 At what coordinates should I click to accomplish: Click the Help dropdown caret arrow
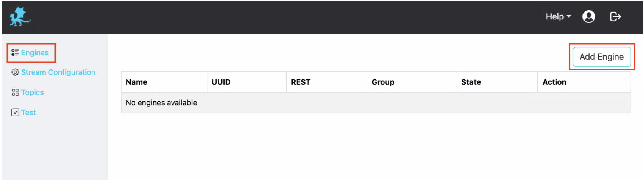[x=569, y=16]
